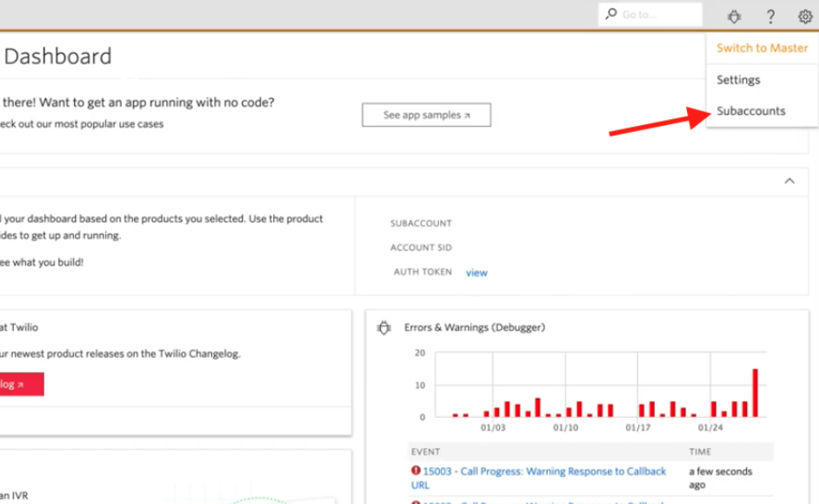Open the settings gear icon
The image size is (819, 504).
coord(805,17)
